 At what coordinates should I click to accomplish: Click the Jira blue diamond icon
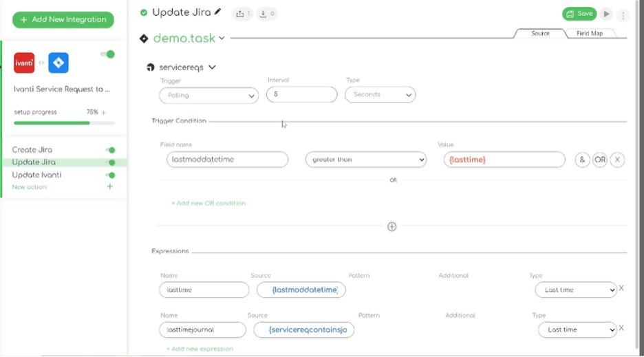pos(58,63)
